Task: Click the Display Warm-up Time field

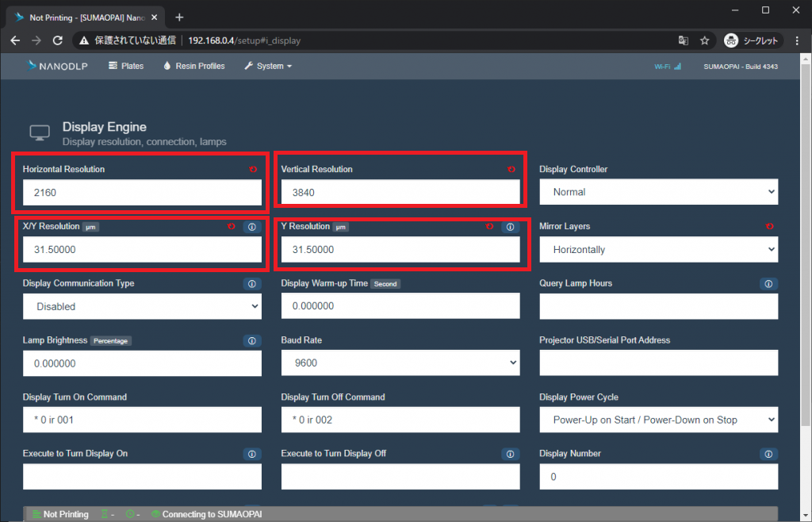Action: tap(400, 306)
